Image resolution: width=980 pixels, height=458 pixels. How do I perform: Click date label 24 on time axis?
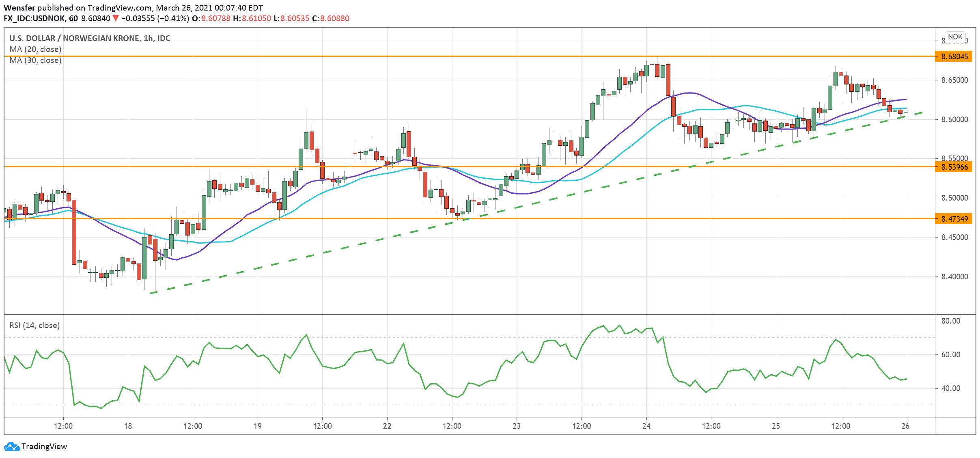point(646,426)
